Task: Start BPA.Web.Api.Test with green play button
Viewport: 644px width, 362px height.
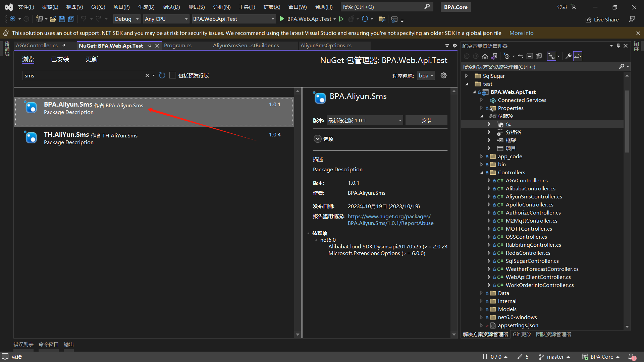Action: pos(282,19)
